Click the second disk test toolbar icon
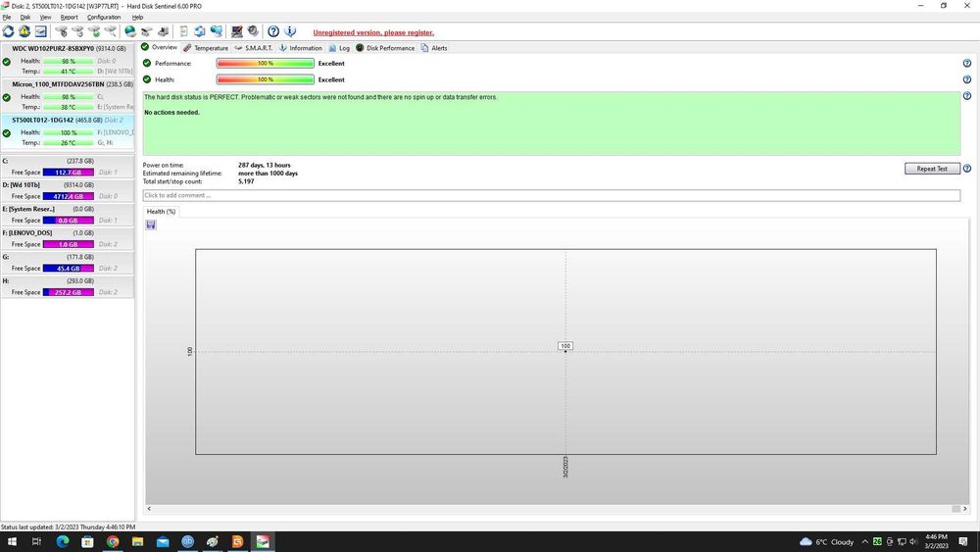This screenshot has width=980, height=552. (x=77, y=31)
